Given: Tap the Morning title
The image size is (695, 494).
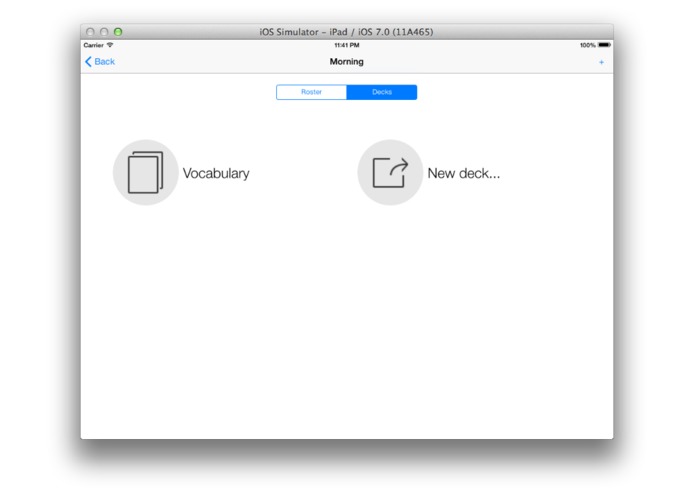Looking at the screenshot, I should click(x=346, y=62).
